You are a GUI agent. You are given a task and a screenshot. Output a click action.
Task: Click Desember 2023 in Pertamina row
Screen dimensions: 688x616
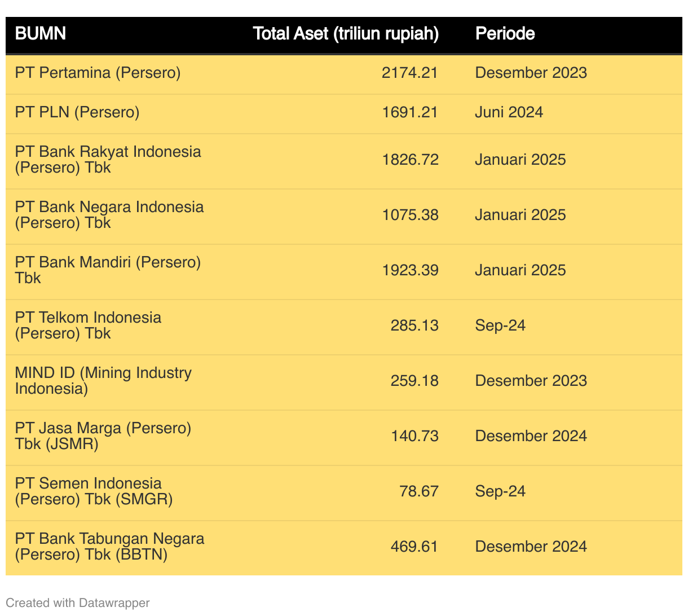click(531, 73)
